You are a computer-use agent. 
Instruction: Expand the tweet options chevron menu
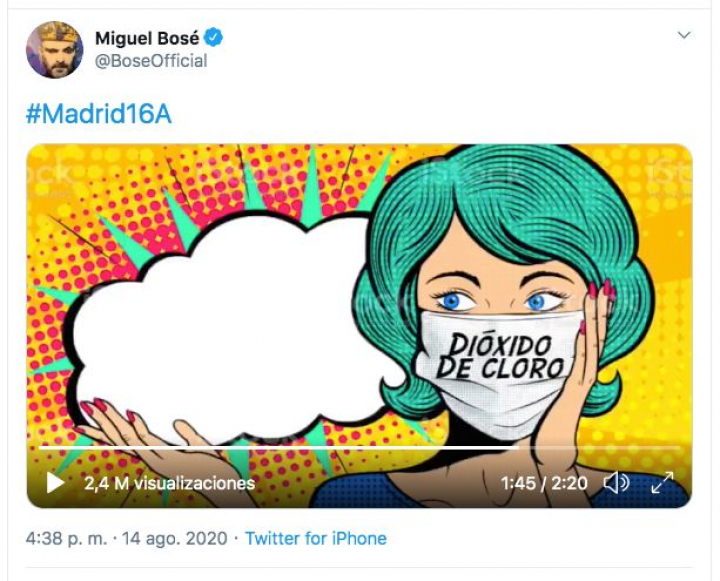684,36
